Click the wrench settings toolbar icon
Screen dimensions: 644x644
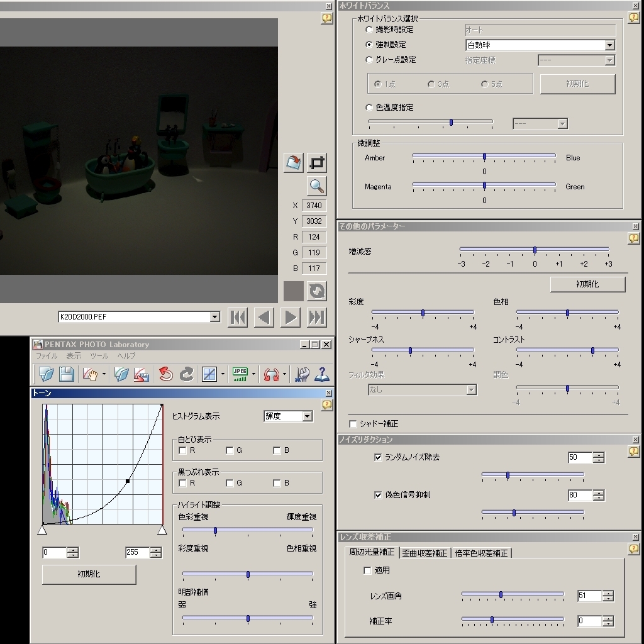click(302, 374)
